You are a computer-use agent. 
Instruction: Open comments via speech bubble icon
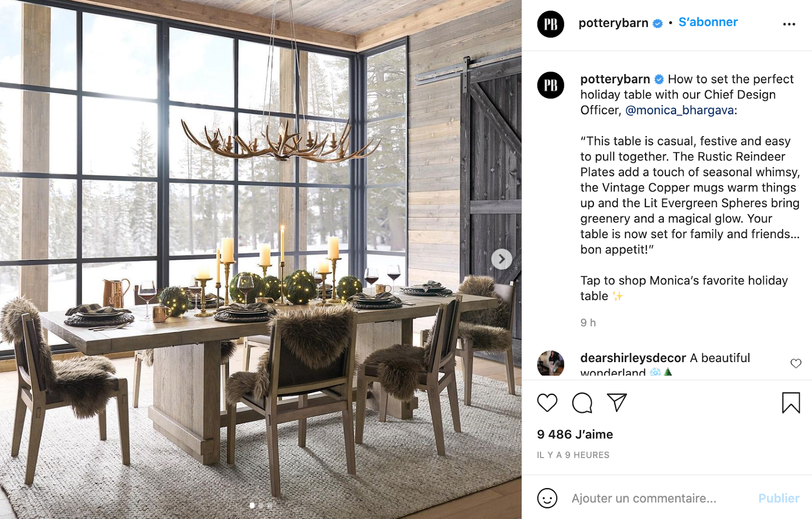pos(582,403)
